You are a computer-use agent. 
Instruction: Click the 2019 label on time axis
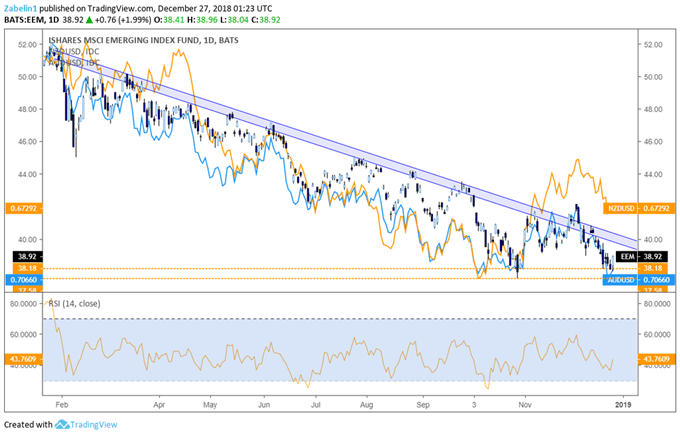pyautogui.click(x=623, y=405)
